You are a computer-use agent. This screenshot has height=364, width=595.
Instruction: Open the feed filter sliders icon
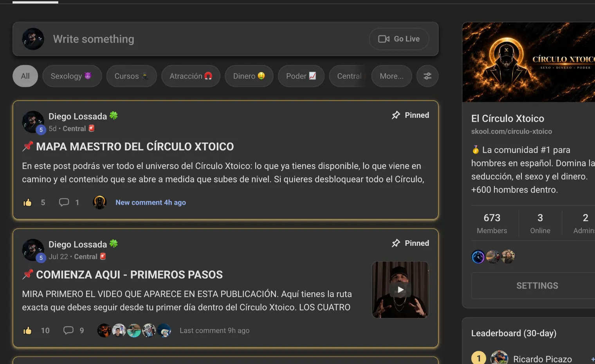427,76
